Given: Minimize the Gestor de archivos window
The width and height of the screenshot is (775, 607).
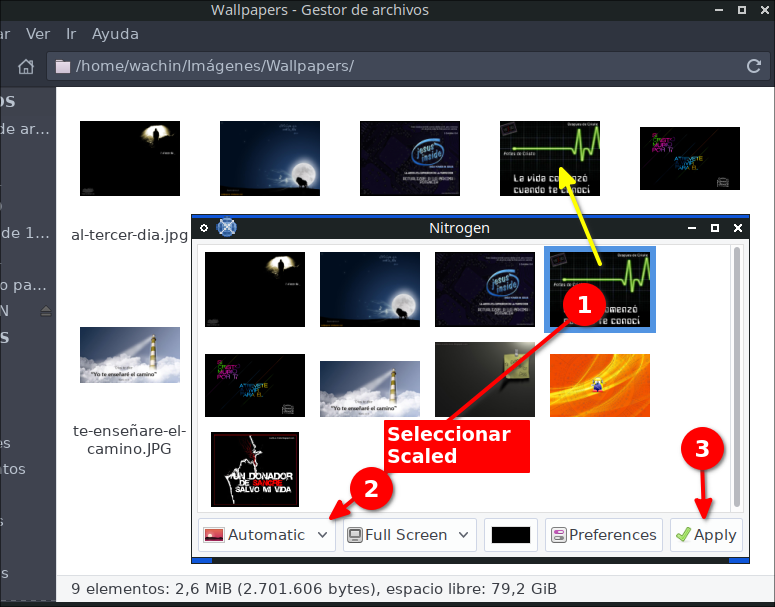Looking at the screenshot, I should coord(719,10).
